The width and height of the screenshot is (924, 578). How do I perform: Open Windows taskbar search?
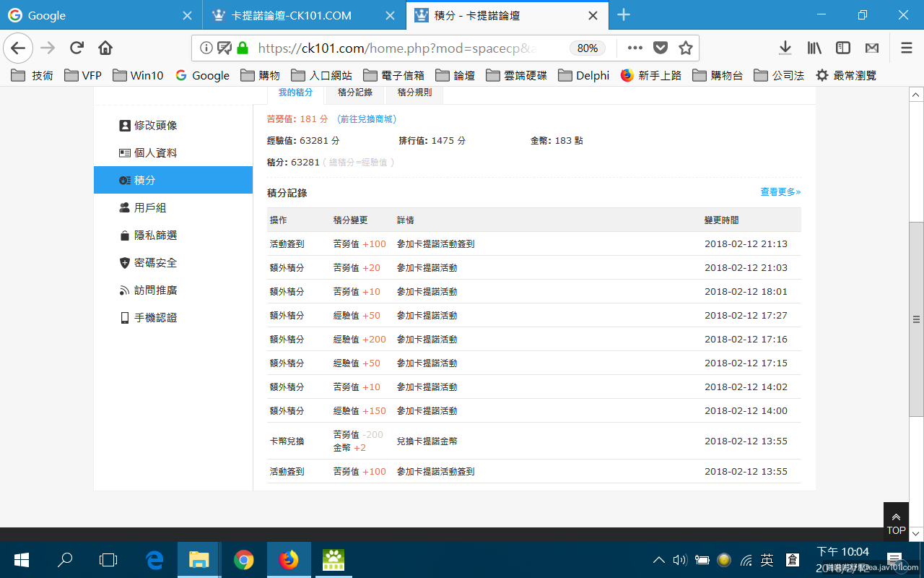coord(65,560)
